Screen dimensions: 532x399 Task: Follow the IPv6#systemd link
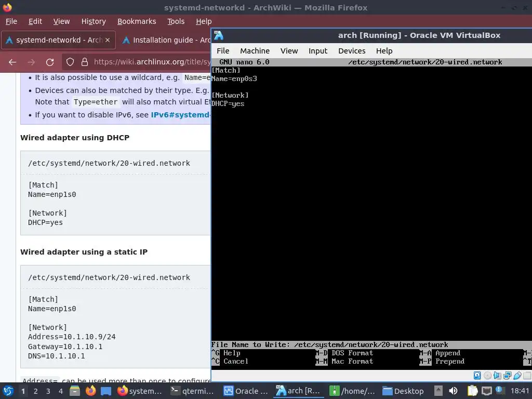pyautogui.click(x=180, y=115)
